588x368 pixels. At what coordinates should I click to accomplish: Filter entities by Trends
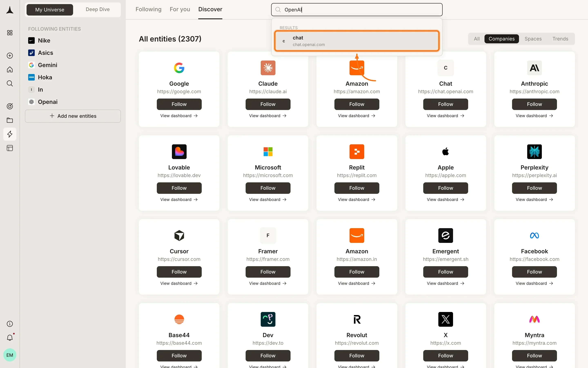tap(560, 39)
